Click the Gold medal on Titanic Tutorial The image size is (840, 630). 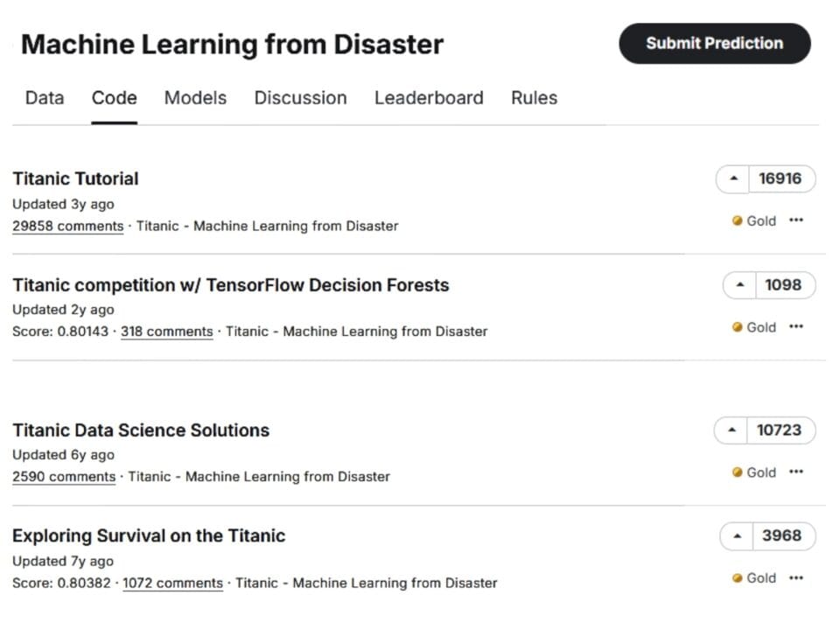(754, 221)
